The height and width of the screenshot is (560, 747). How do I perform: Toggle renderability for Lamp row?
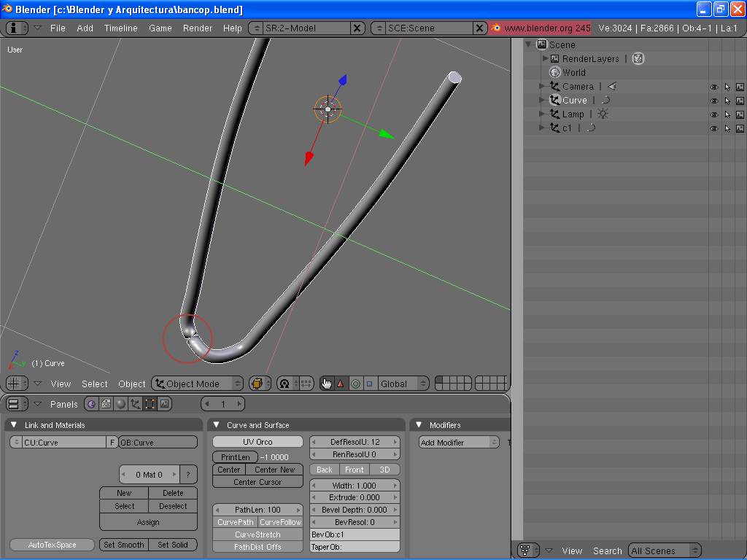pyautogui.click(x=740, y=114)
